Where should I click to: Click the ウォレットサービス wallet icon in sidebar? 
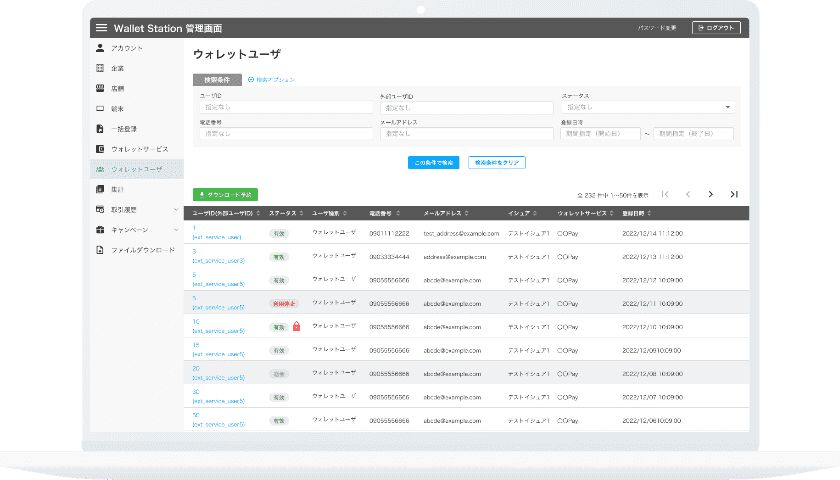100,149
